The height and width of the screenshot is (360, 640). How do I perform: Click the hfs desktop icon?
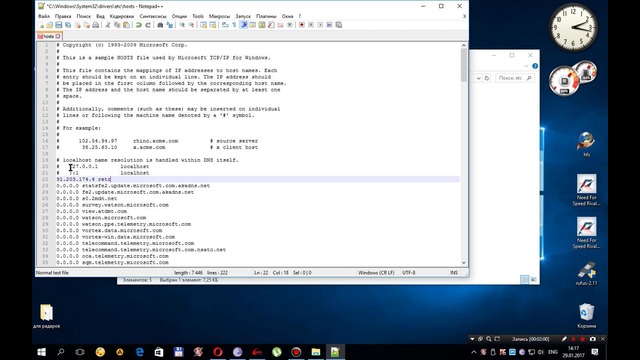tap(587, 144)
